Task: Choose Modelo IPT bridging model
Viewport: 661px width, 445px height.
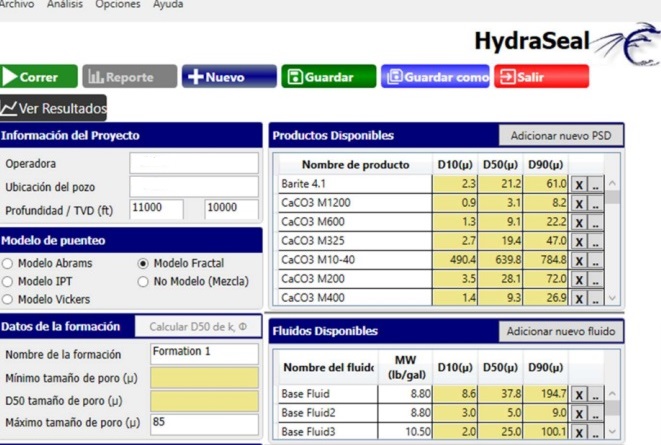Action: pyautogui.click(x=8, y=282)
